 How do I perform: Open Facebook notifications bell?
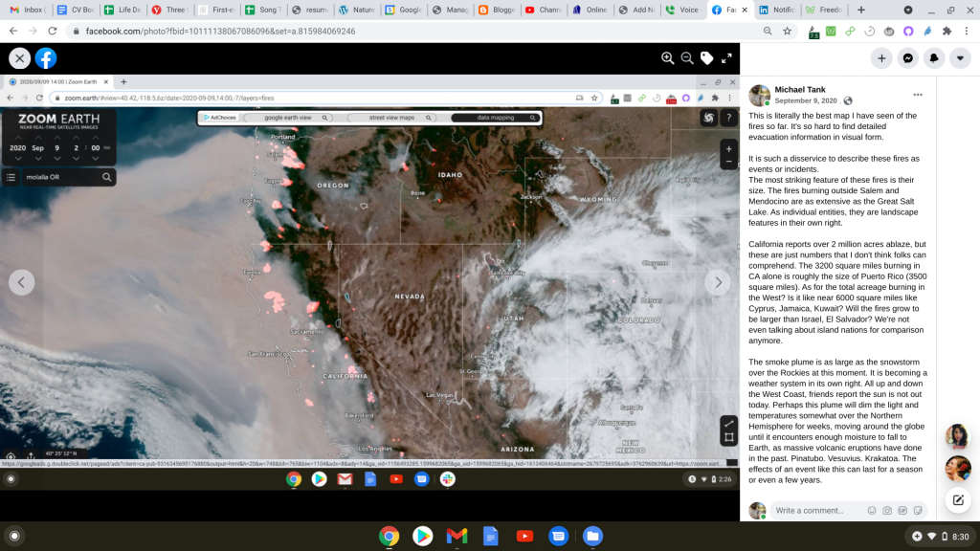pyautogui.click(x=933, y=58)
